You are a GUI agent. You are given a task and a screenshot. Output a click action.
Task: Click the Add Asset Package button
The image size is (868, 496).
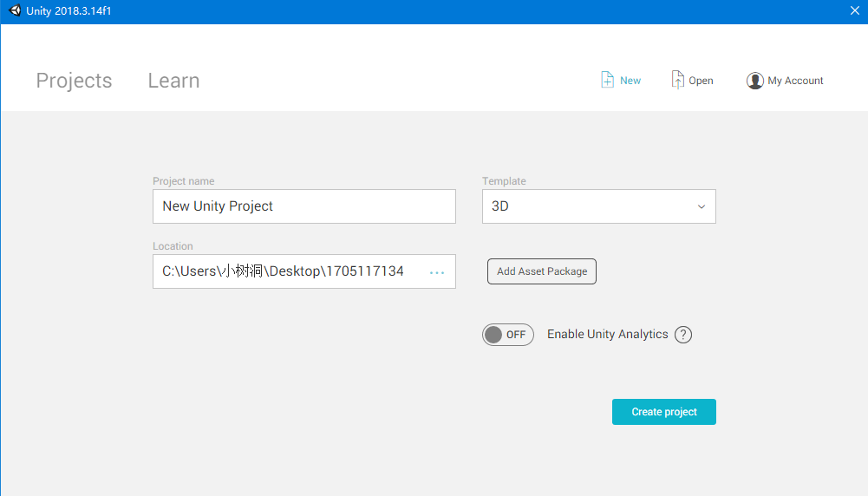click(541, 271)
